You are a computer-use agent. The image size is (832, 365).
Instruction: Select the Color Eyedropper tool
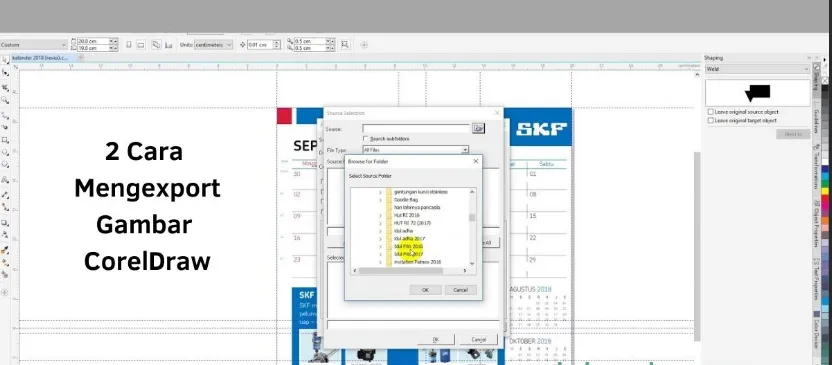(x=6, y=250)
